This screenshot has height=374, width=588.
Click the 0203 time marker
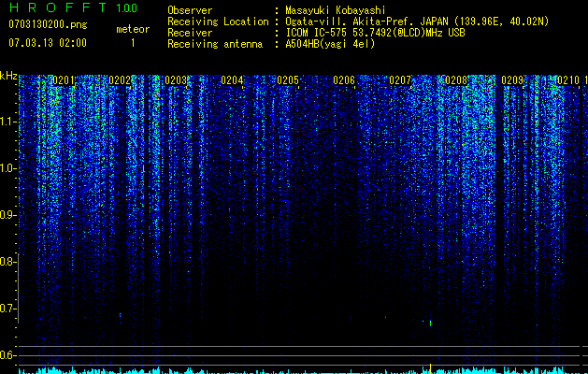tap(176, 80)
